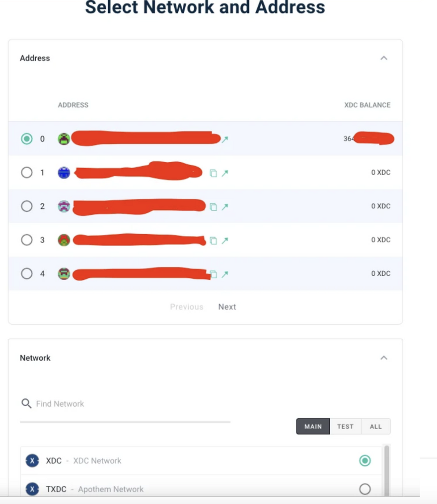Image resolution: width=437 pixels, height=504 pixels.
Task: Copy address 4 with the copy icon
Action: tap(213, 274)
